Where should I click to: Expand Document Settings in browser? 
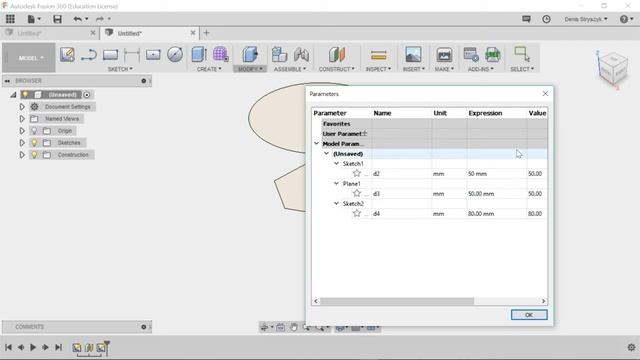coord(22,107)
